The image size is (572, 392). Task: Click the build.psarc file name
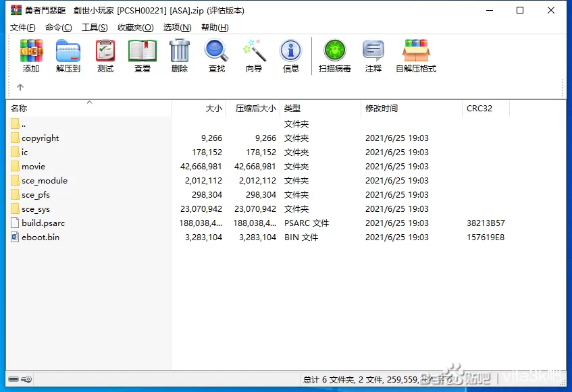[43, 223]
